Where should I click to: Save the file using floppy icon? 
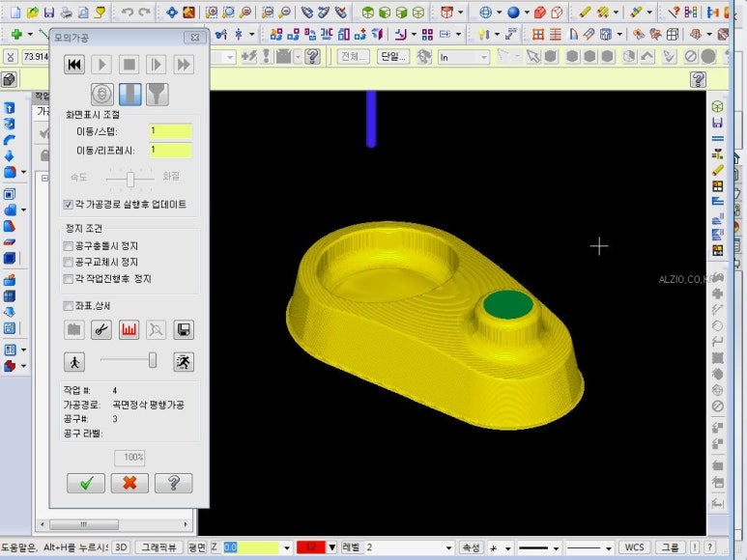point(49,12)
